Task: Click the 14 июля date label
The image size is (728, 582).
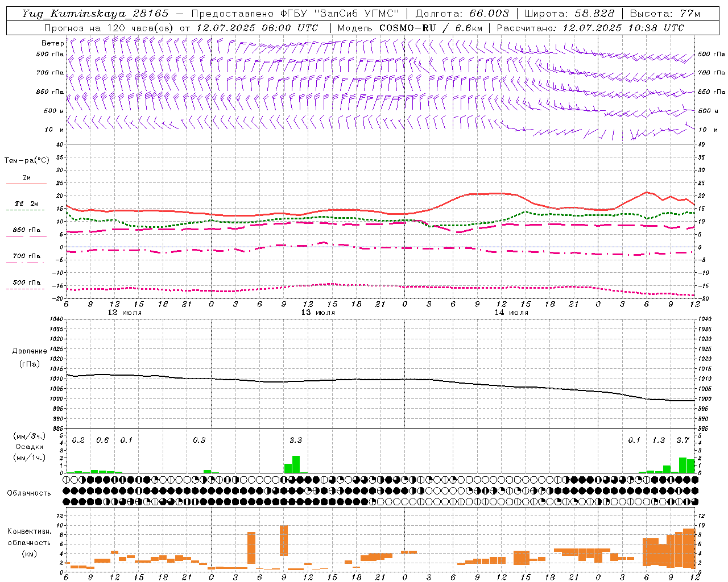Action: [511, 313]
